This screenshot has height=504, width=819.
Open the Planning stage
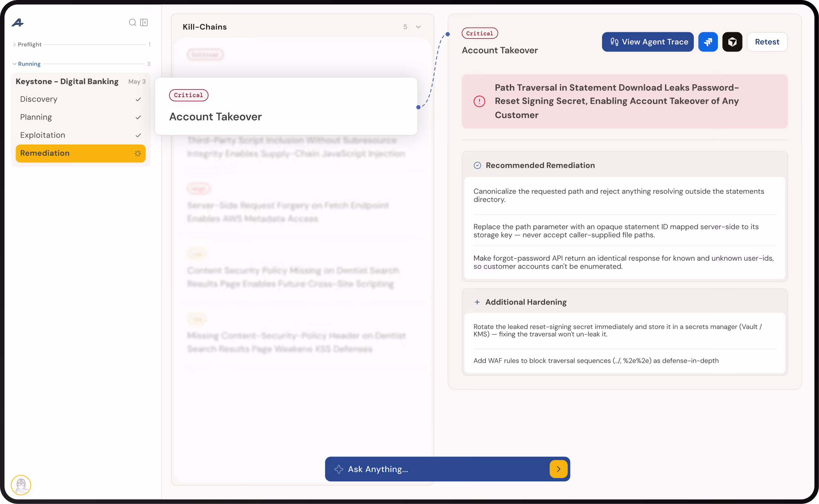80,117
